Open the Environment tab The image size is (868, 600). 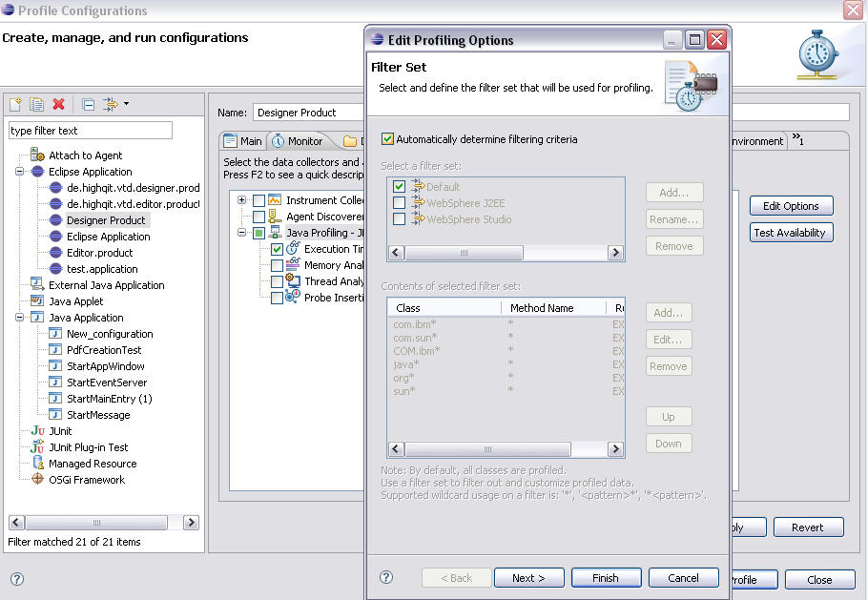pos(757,141)
